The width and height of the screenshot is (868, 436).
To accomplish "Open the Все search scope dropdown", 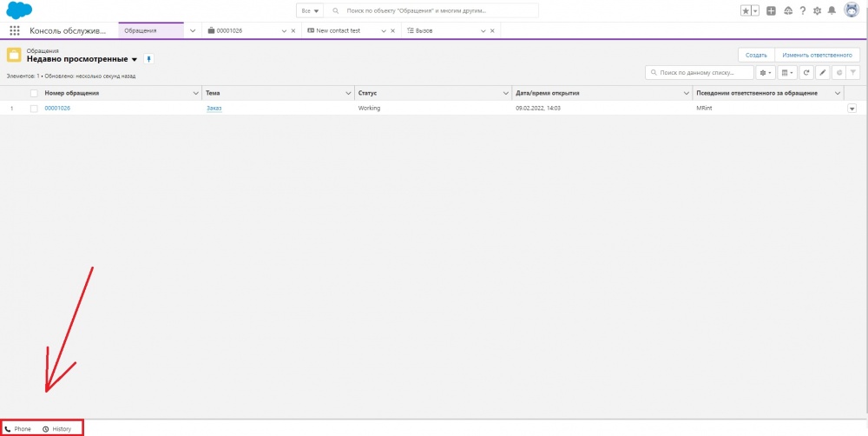I will click(x=310, y=10).
